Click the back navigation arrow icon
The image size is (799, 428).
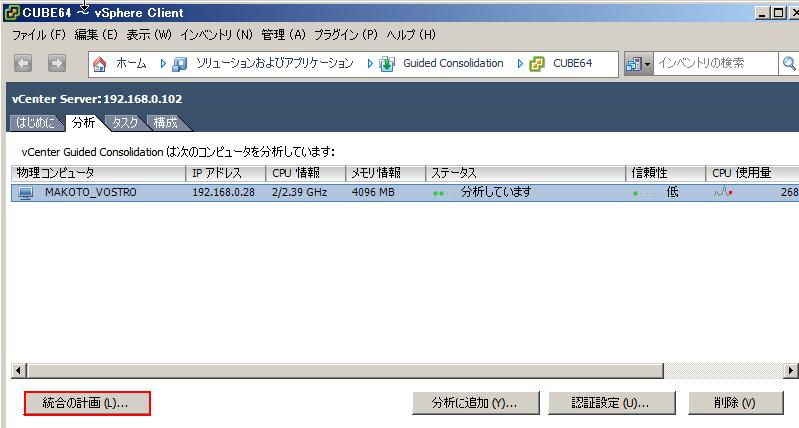(x=23, y=64)
